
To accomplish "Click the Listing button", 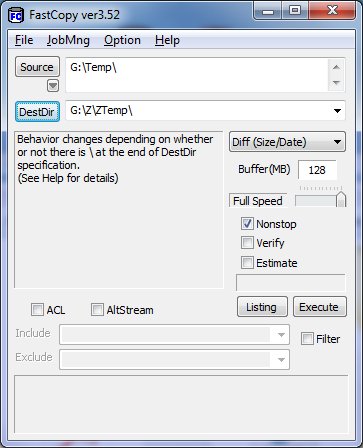I will click(x=262, y=307).
